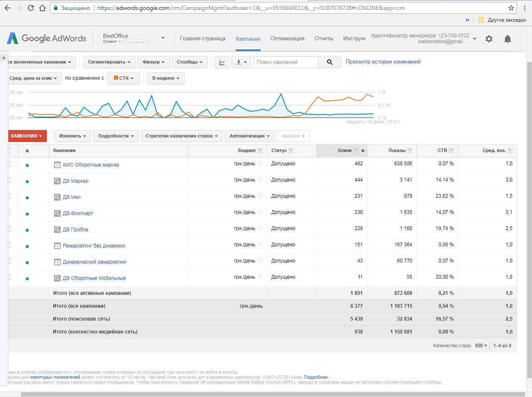This screenshot has height=397, width=532.
Task: Click the CTR column help icon
Action: pos(451,151)
